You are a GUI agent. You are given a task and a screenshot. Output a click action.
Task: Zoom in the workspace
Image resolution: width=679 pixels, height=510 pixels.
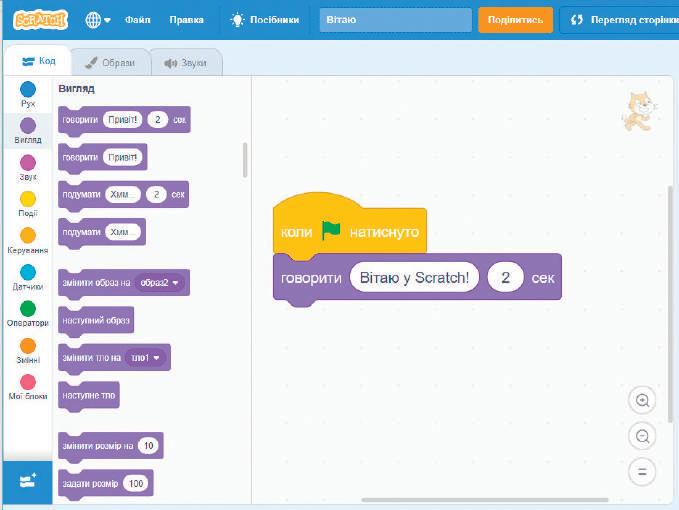pos(642,400)
